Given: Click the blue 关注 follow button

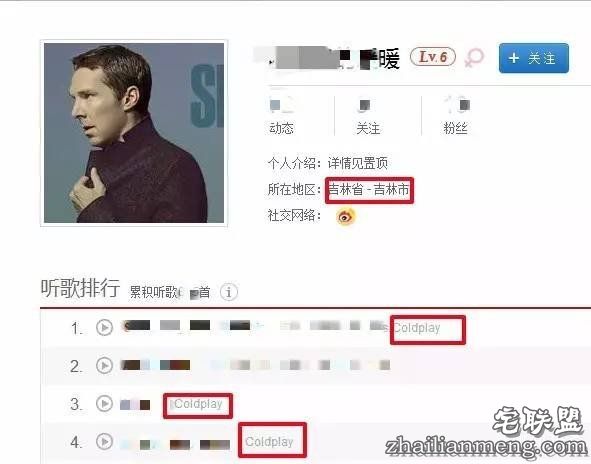Looking at the screenshot, I should (x=534, y=58).
